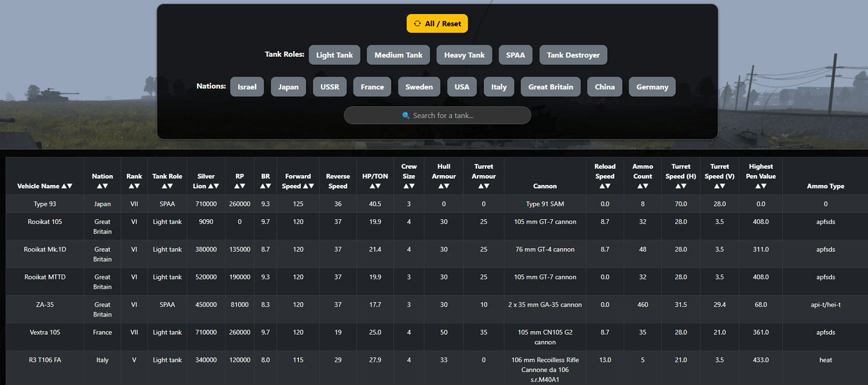
Task: Click the 81000 RP value
Action: (239, 304)
